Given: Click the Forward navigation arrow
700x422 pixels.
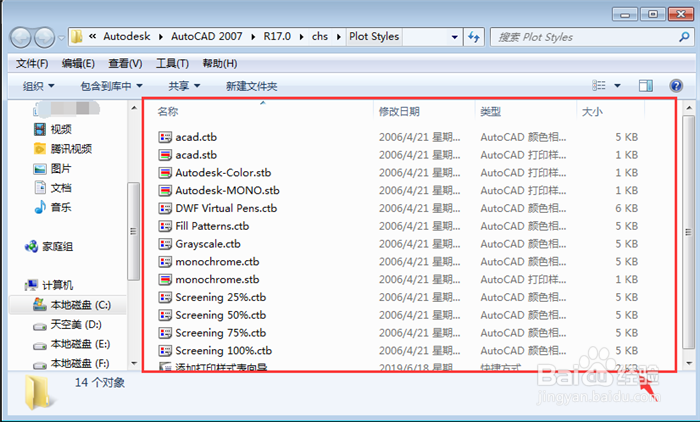Looking at the screenshot, I should (x=45, y=37).
